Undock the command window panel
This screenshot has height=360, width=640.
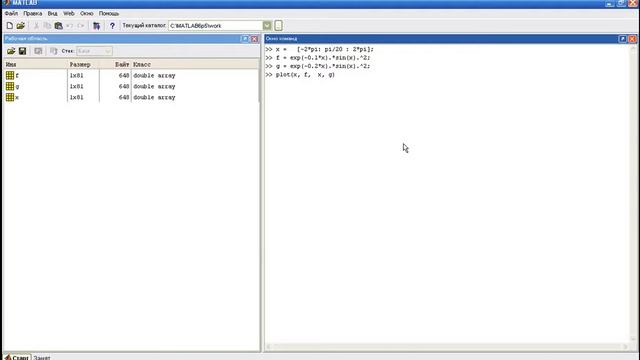622,39
